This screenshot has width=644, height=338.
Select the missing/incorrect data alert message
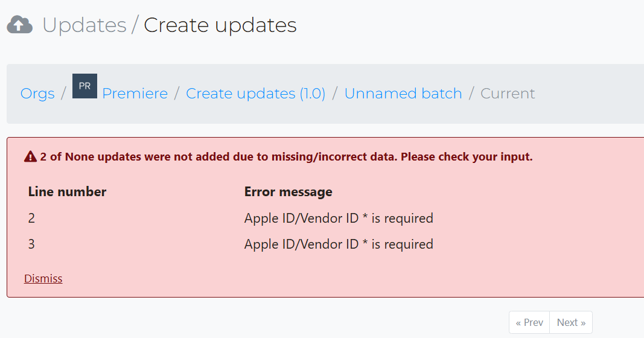click(x=286, y=157)
